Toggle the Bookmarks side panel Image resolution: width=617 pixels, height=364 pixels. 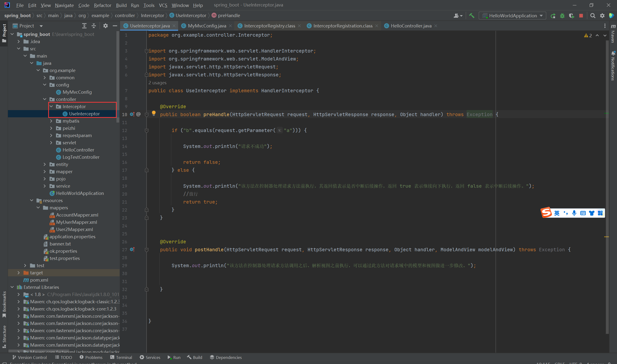coord(4,304)
